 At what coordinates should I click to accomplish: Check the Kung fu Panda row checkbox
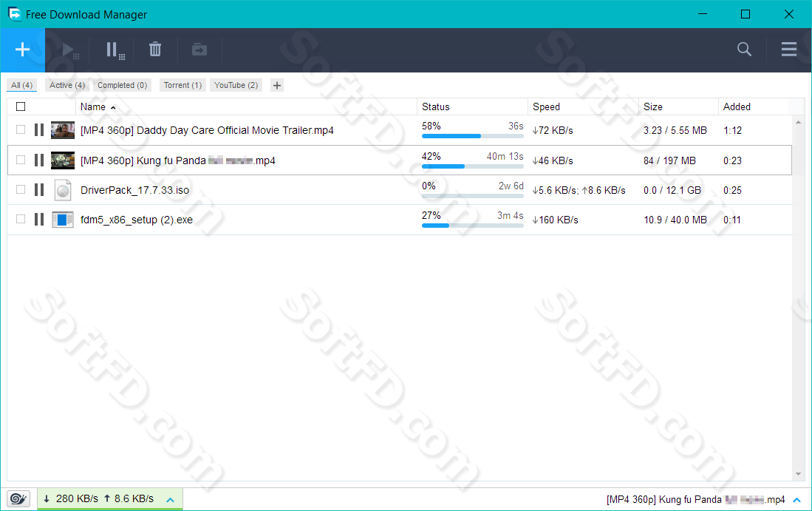point(21,160)
